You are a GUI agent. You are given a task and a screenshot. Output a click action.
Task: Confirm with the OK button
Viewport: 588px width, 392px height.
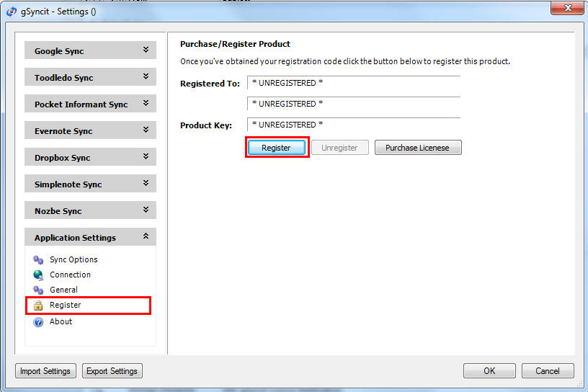489,371
